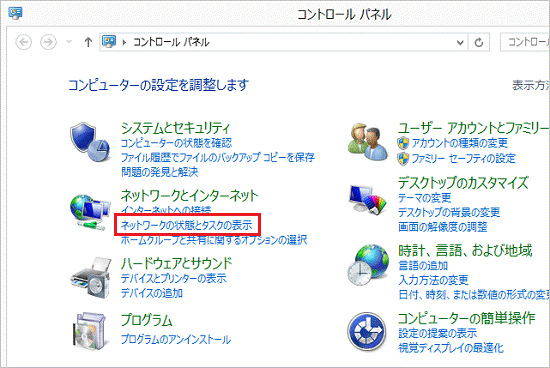Open デスクトップのカスタマイズ category
Image resolution: width=550 pixels, height=368 pixels.
point(463,183)
